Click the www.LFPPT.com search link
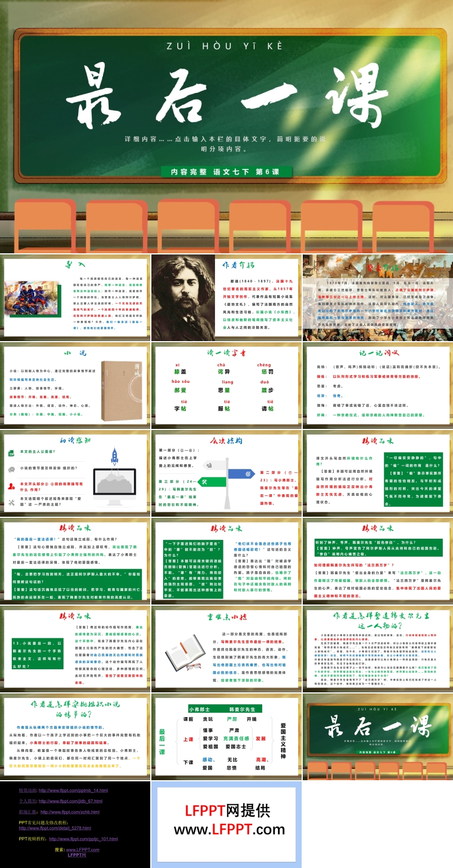 coord(83,849)
